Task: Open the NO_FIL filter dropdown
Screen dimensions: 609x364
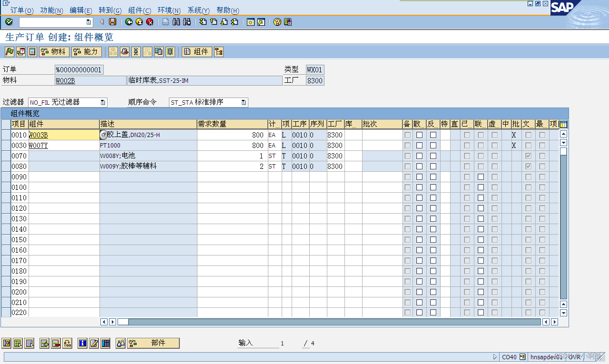Action: [104, 102]
